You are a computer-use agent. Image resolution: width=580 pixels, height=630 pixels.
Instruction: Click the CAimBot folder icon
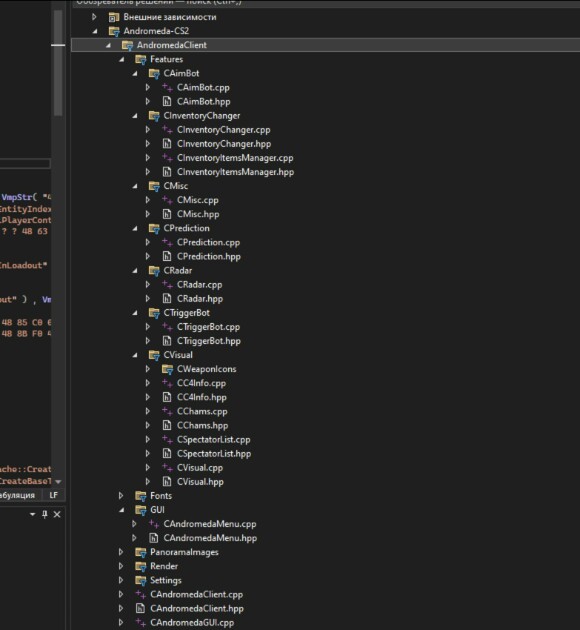pyautogui.click(x=154, y=74)
